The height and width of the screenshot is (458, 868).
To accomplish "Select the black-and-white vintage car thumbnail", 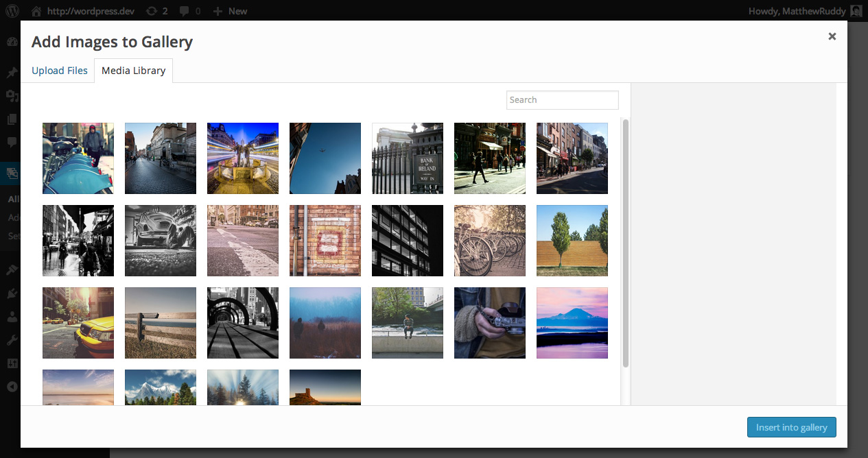I will (x=161, y=241).
